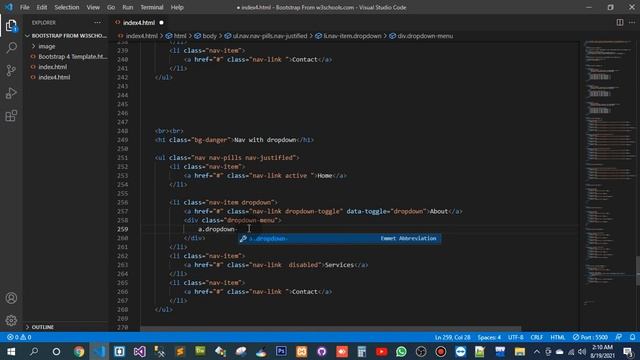Change line endings via CRLF
Image resolution: width=640 pixels, height=360 pixels.
pos(536,337)
